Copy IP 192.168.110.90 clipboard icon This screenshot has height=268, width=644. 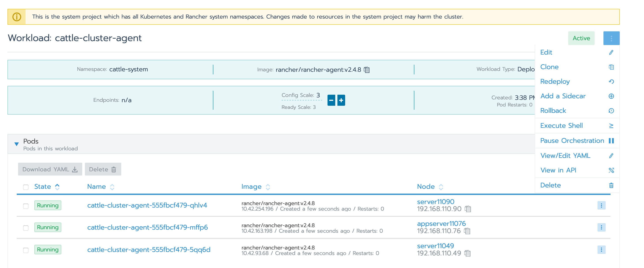coord(467,209)
